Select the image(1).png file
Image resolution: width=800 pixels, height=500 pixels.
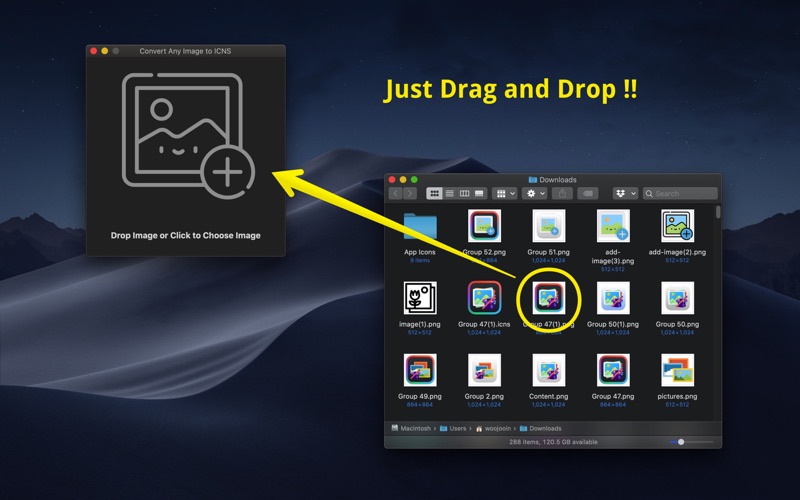click(420, 297)
